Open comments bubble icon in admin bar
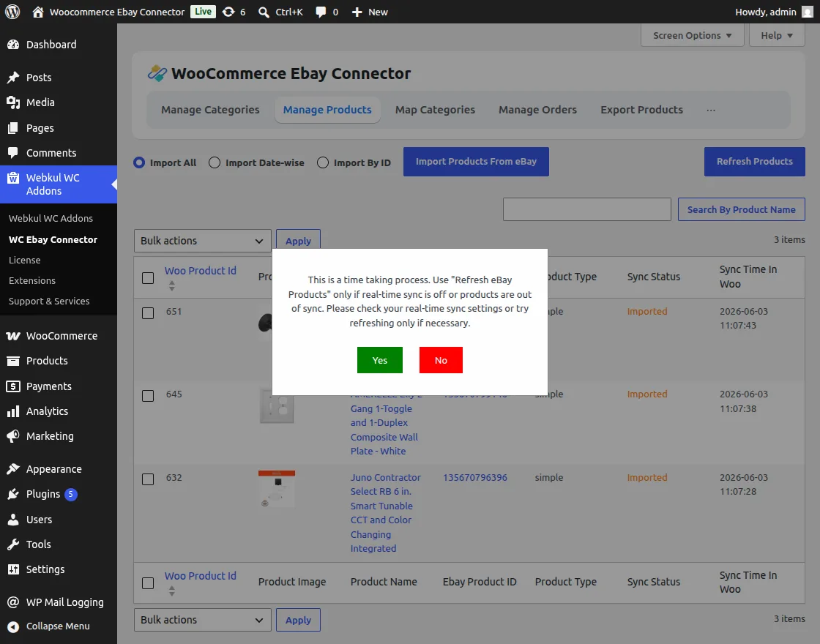The image size is (820, 644). (321, 12)
